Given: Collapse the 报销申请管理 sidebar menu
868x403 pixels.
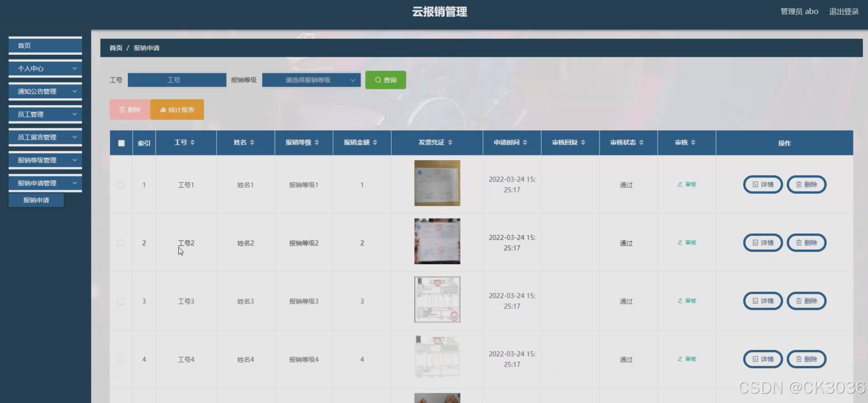Looking at the screenshot, I should coord(45,183).
